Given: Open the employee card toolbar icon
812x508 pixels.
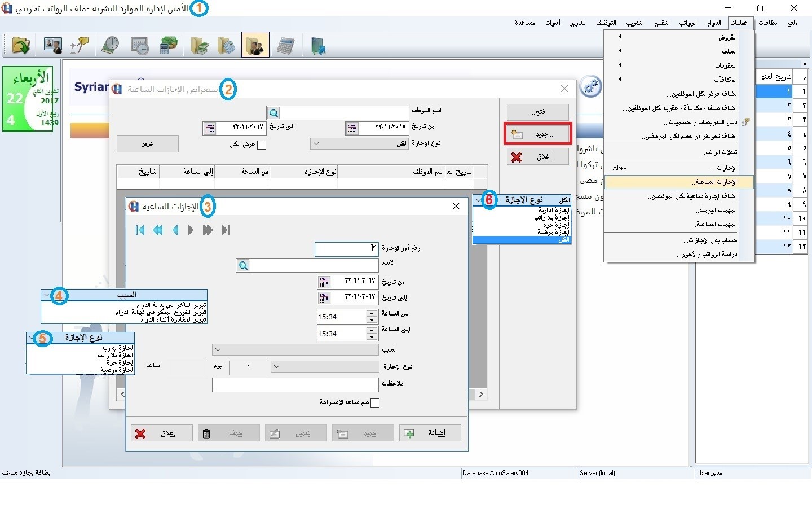Looking at the screenshot, I should [x=52, y=45].
